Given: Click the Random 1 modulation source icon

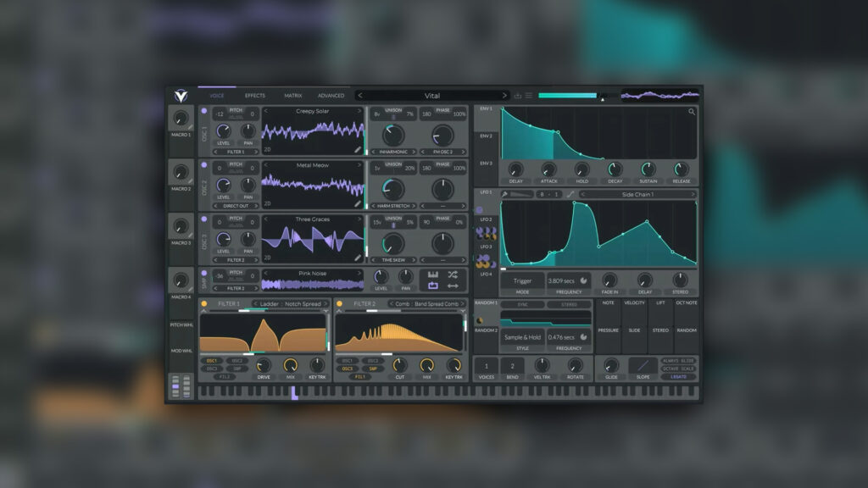Looking at the screenshot, I should click(480, 321).
